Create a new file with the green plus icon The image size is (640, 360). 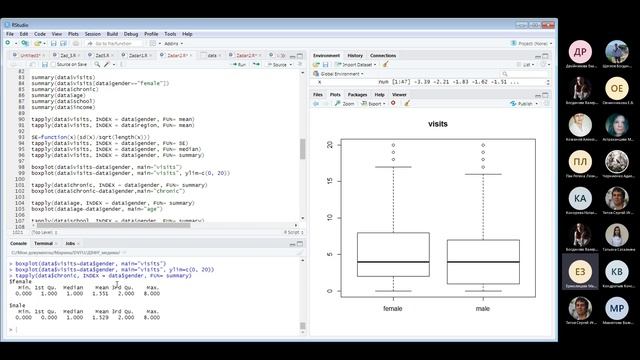coord(8,43)
